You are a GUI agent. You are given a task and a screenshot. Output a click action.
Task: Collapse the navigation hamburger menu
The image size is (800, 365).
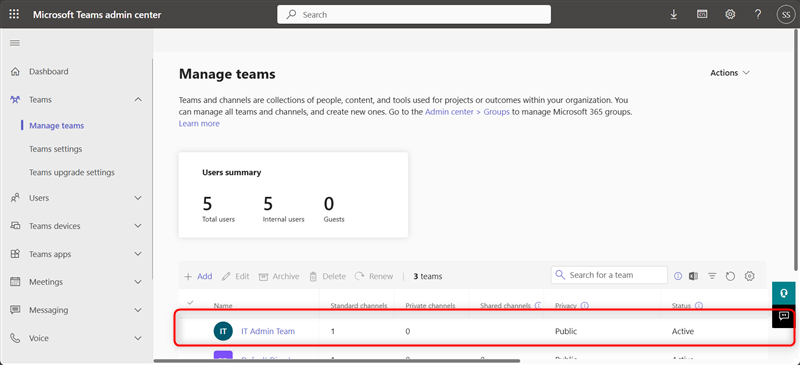tap(15, 43)
